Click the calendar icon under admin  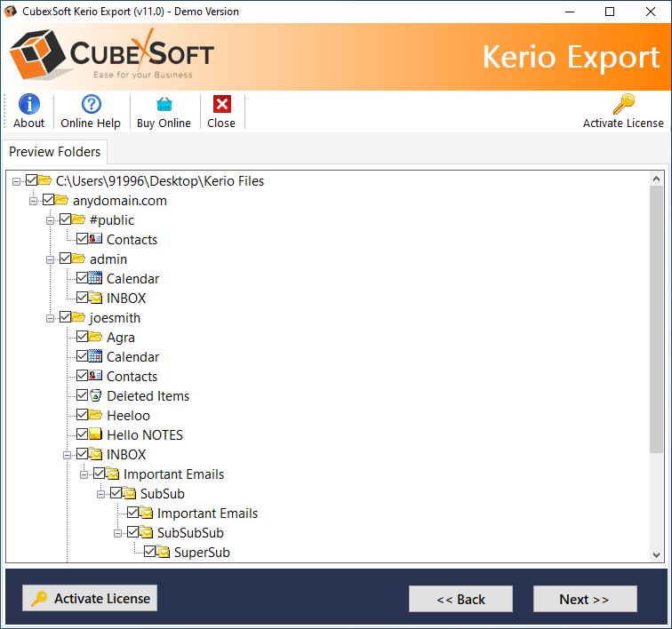95,278
